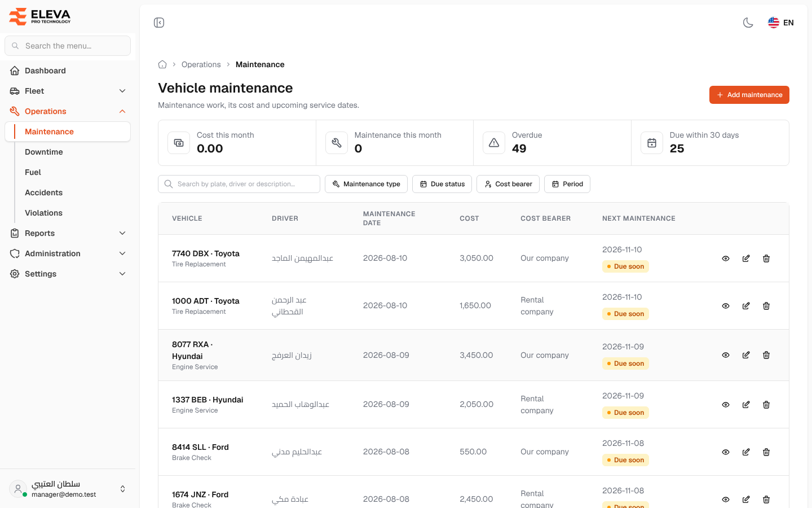
Task: Delete the 1674 JNZ Ford record
Action: (766, 500)
